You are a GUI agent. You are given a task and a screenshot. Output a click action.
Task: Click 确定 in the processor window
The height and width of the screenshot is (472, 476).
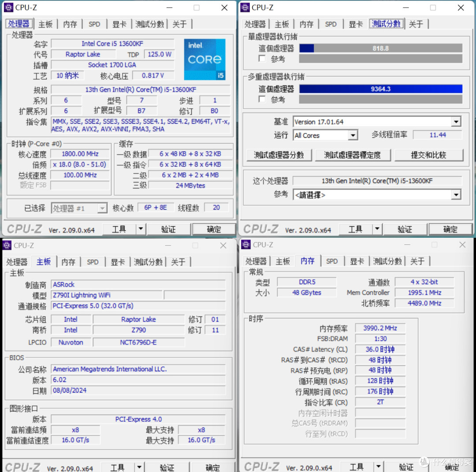click(x=214, y=229)
